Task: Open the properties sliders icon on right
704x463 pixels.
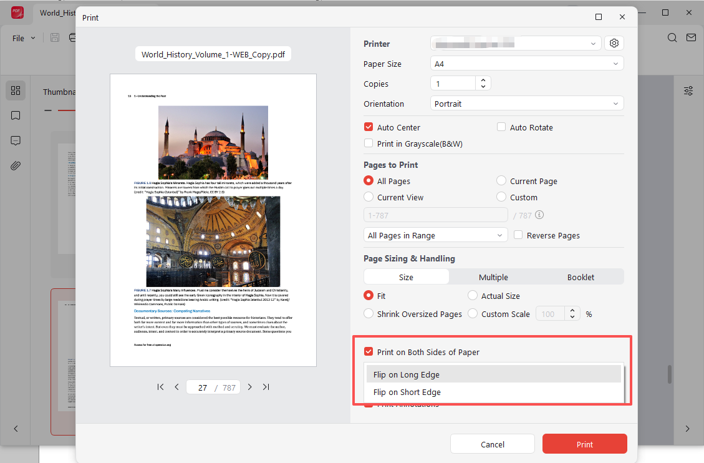Action: [688, 91]
